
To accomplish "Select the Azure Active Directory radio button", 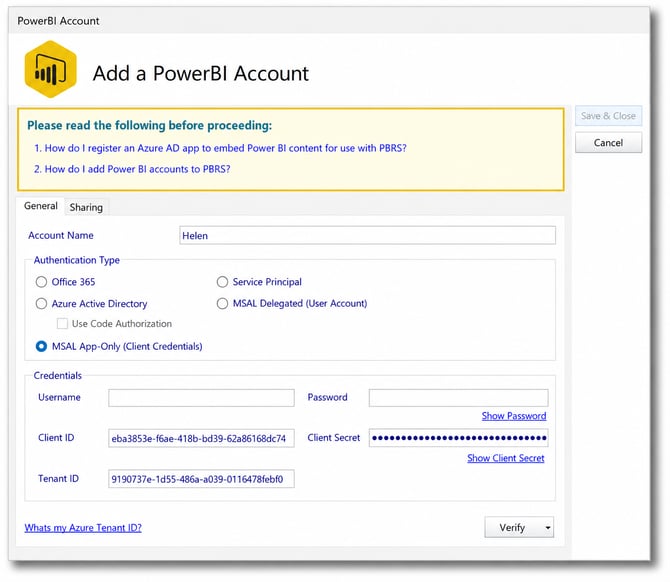I will point(41,304).
